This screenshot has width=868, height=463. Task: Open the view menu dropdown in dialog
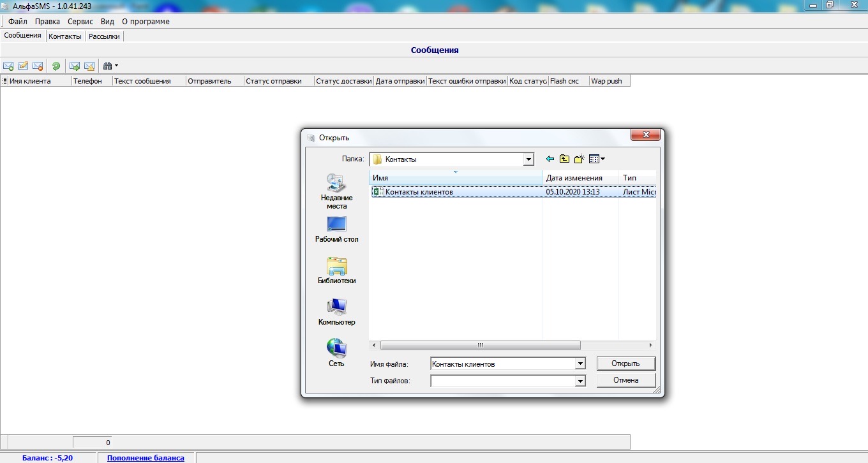tap(597, 159)
